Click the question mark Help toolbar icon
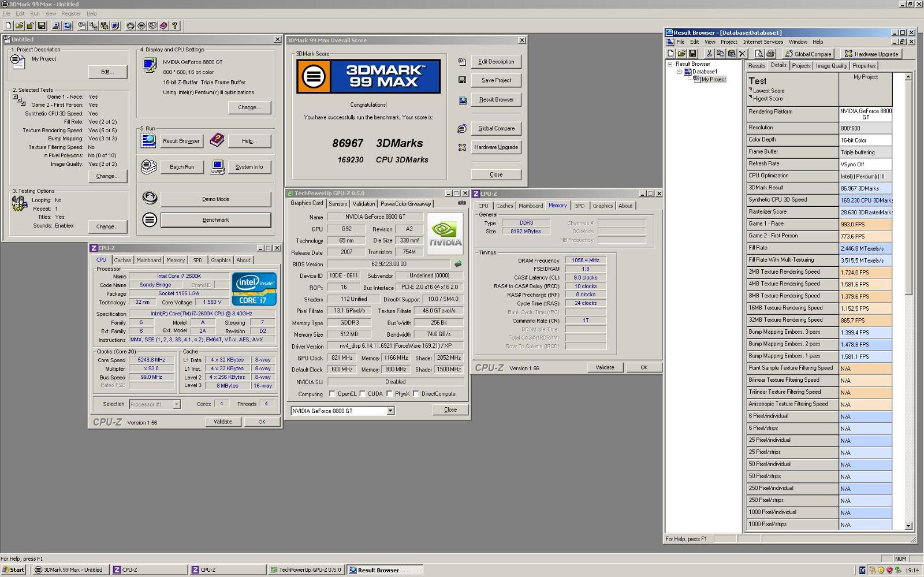 coord(174,25)
